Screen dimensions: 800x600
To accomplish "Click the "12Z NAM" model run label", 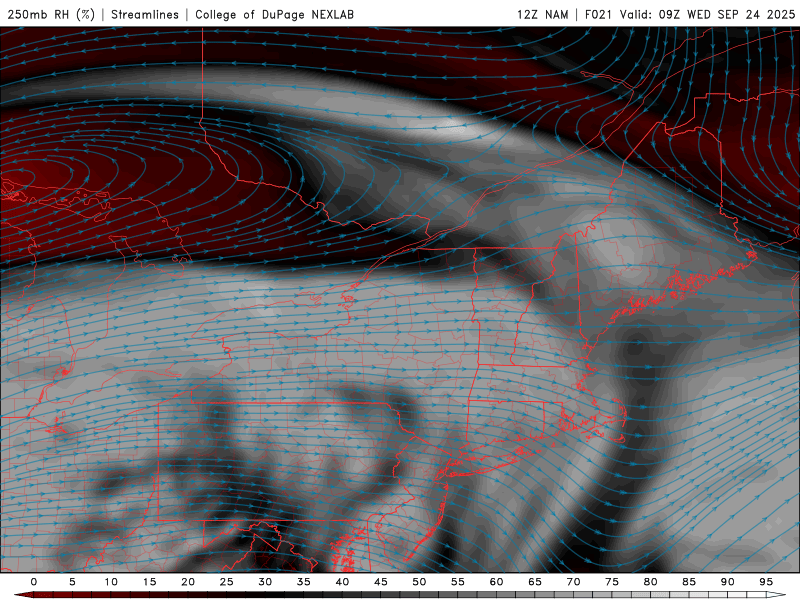I will 542,14.
